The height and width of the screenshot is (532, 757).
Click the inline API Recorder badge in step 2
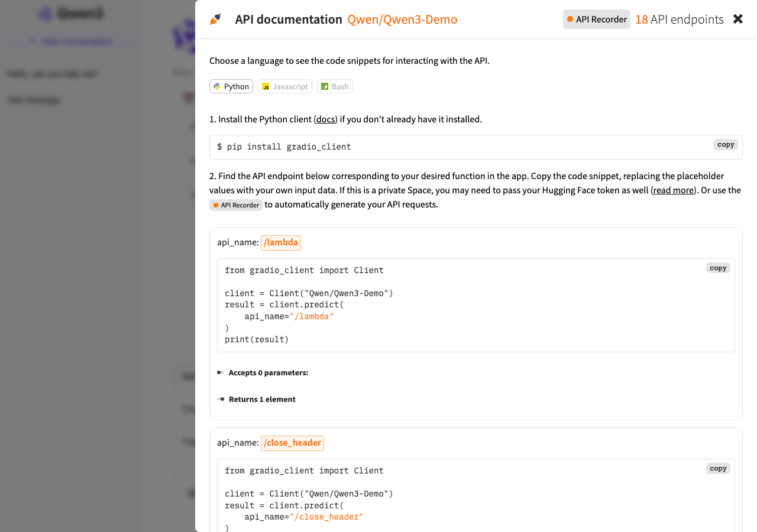click(236, 205)
